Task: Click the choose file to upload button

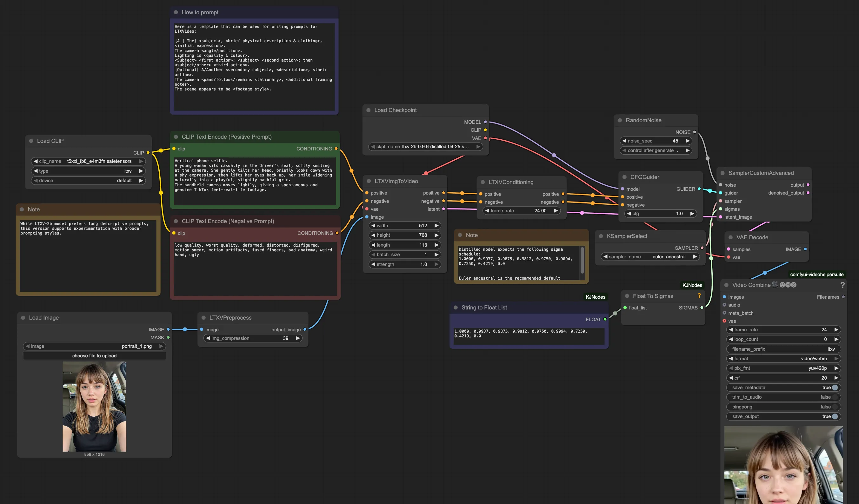Action: tap(94, 355)
